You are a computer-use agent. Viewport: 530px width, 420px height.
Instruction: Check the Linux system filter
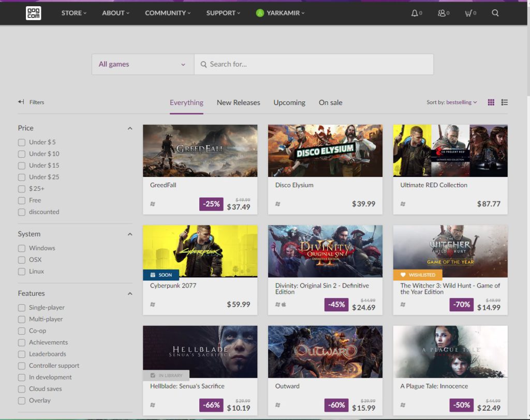[x=22, y=272]
